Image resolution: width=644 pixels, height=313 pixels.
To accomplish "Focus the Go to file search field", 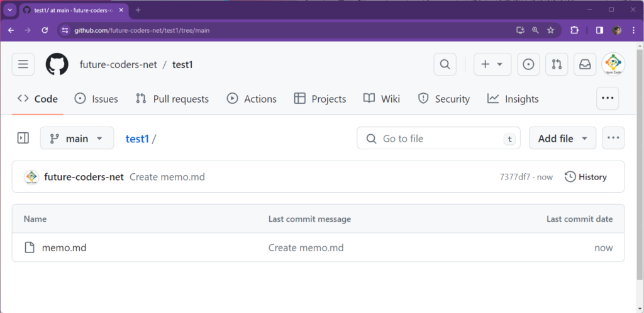I will click(438, 138).
